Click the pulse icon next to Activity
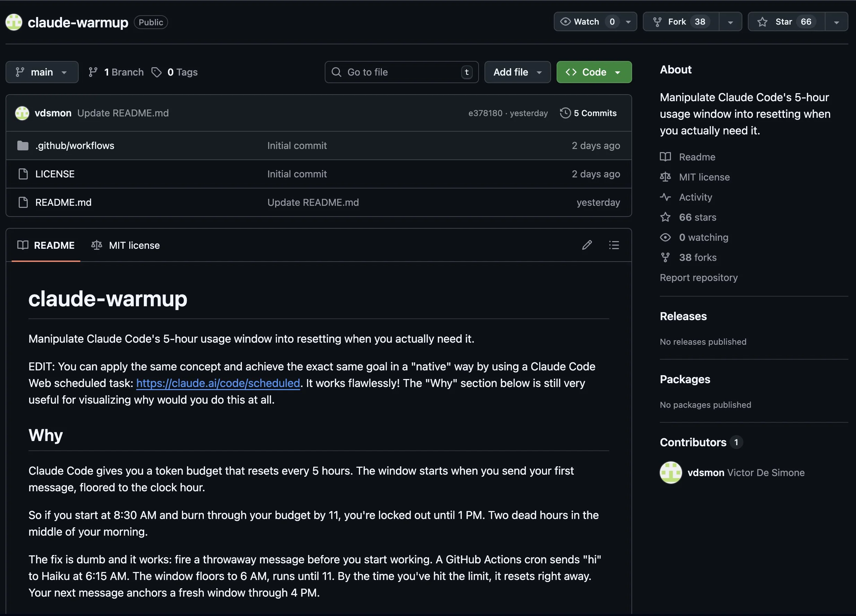856x616 pixels. pos(665,197)
